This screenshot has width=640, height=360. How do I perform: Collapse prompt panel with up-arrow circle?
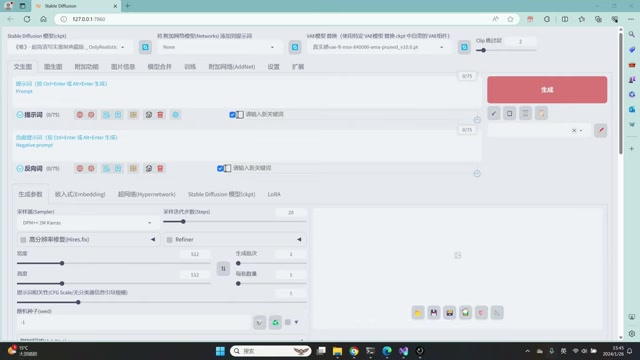[477, 120]
